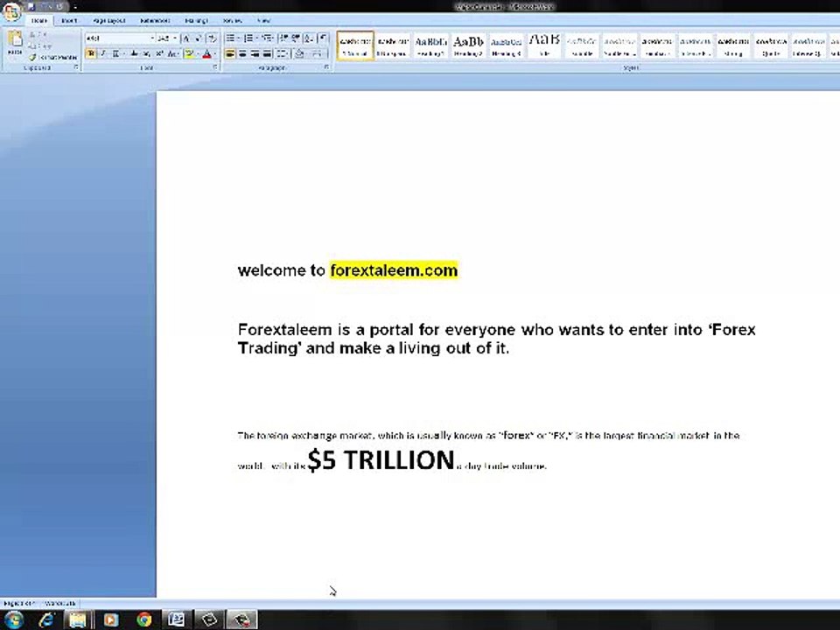The image size is (840, 630).
Task: Open the Line Spacing dropdown
Action: pyautogui.click(x=283, y=53)
